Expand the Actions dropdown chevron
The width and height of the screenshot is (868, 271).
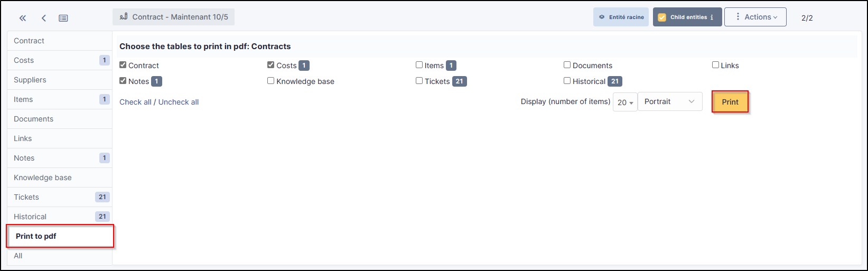tap(776, 17)
